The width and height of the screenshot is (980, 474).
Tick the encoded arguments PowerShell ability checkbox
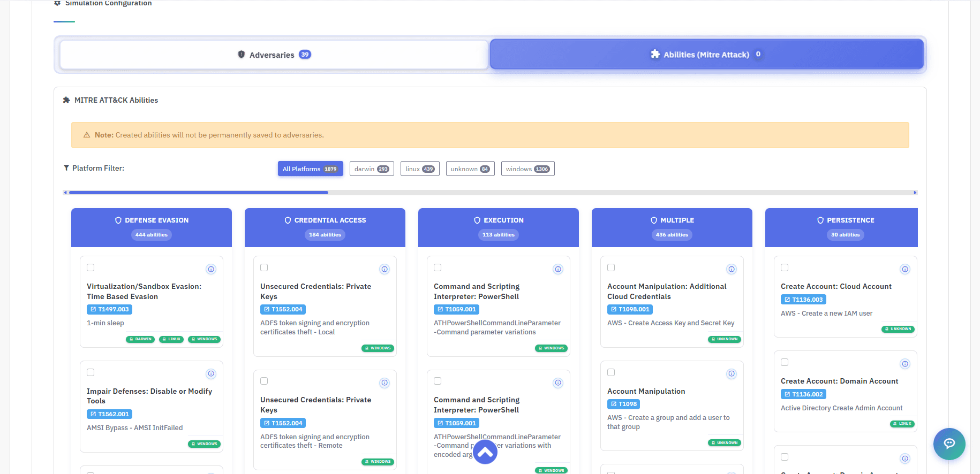click(x=438, y=381)
